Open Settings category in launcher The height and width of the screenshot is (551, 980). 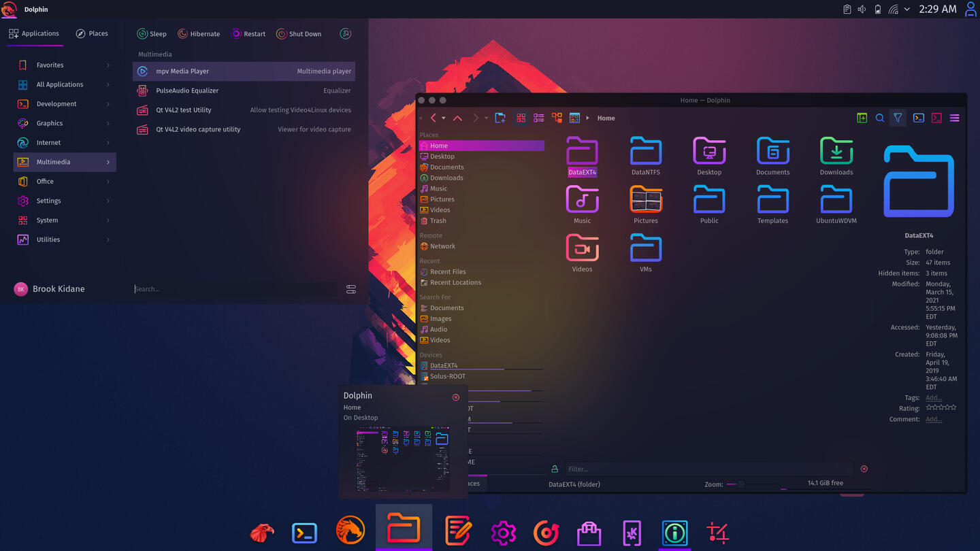[65, 201]
